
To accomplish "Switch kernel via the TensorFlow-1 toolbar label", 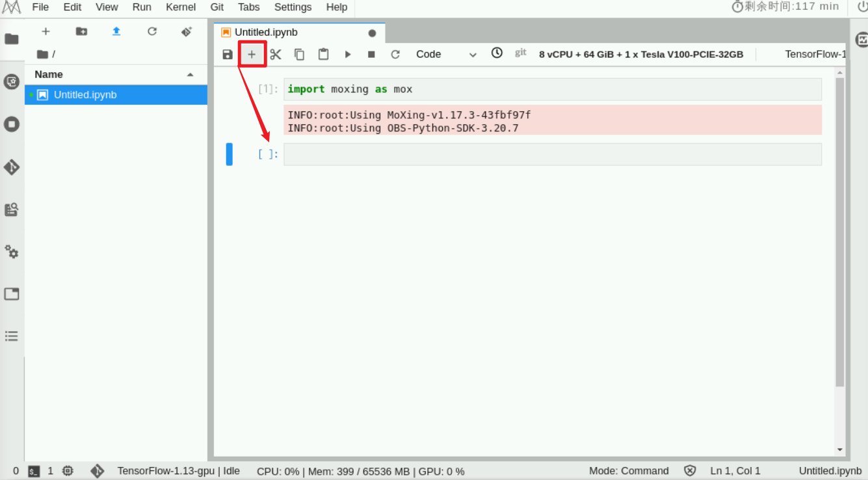I will [x=815, y=55].
